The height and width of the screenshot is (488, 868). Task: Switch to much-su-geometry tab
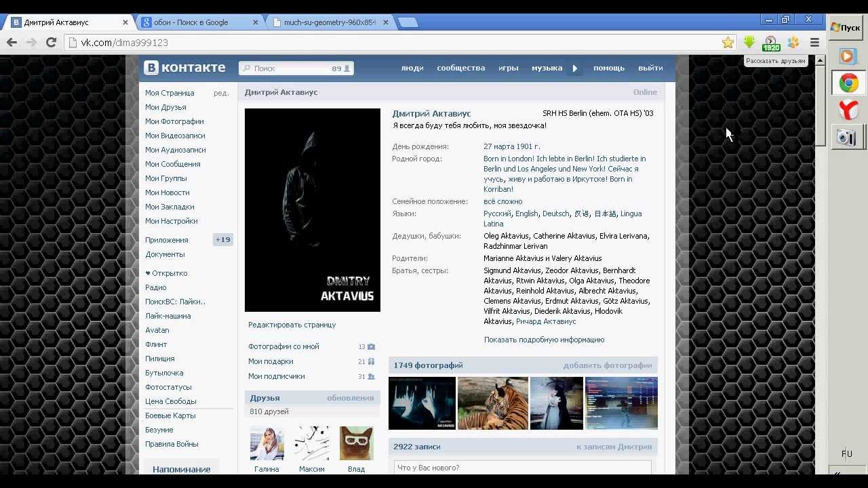330,22
